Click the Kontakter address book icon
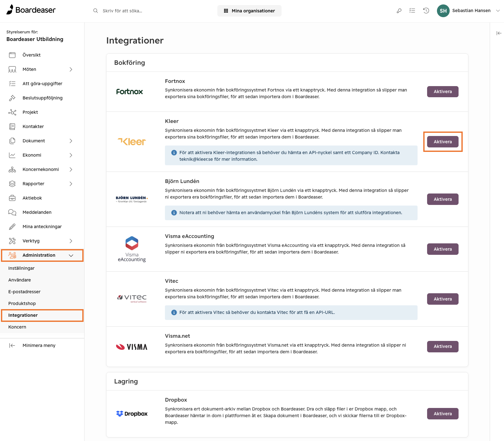504x441 pixels. tap(12, 126)
